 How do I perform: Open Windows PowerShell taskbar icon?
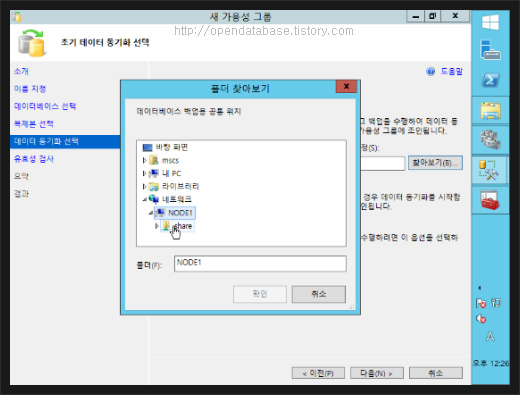(x=490, y=80)
